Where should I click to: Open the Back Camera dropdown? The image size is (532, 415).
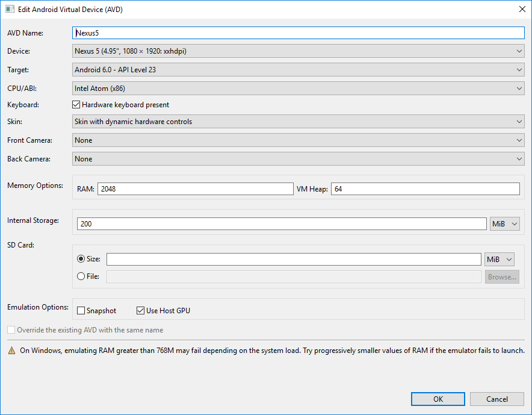point(298,159)
